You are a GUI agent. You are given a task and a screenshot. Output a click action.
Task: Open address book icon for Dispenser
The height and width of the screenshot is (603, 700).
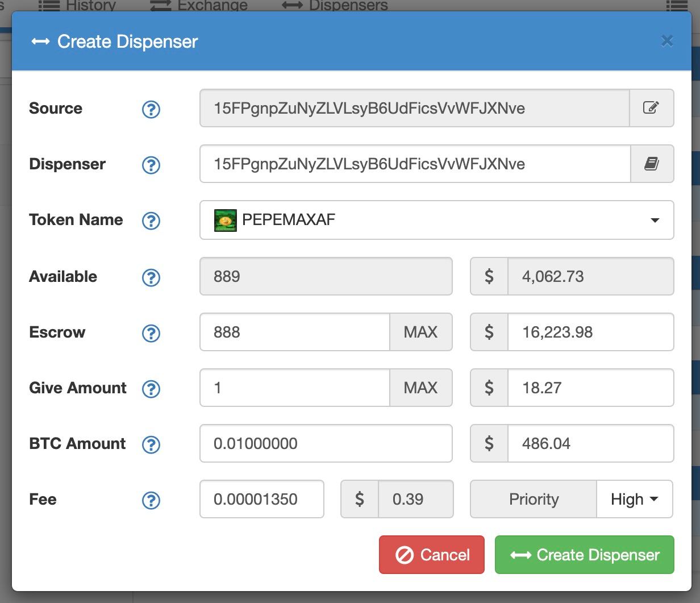coord(651,164)
